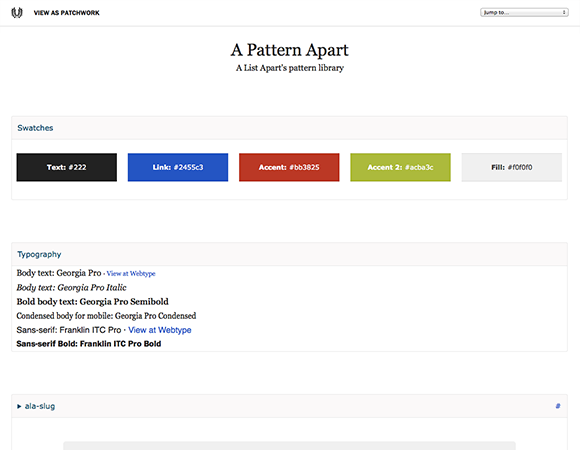Click Sans-serif Bold: Franklin ITC Pro Bold line
Viewport: 580px width, 450px height.
[x=89, y=344]
